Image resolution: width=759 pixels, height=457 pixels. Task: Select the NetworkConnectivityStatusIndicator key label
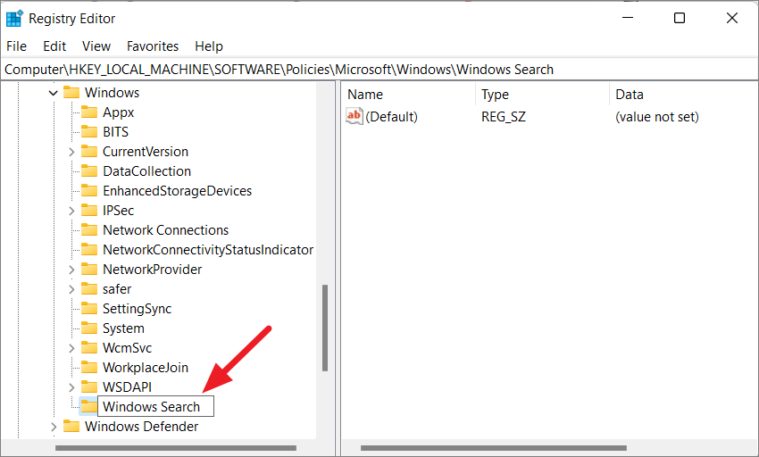[x=208, y=250]
